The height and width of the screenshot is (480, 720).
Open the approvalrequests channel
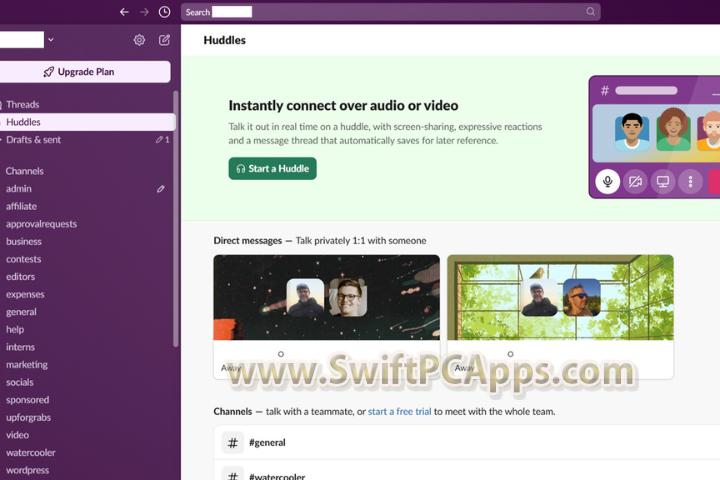pyautogui.click(x=41, y=224)
